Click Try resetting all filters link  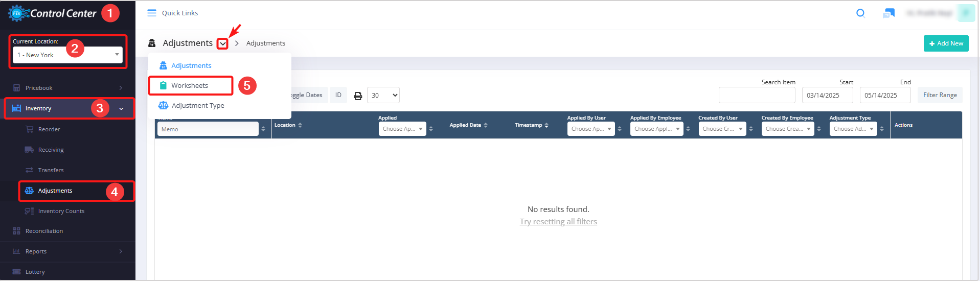click(558, 222)
